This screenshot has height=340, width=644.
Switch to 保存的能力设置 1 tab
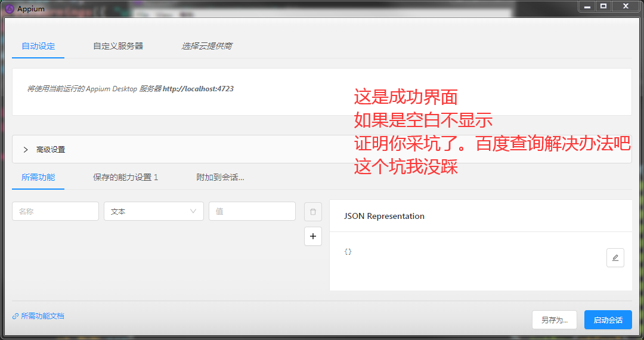click(x=125, y=177)
